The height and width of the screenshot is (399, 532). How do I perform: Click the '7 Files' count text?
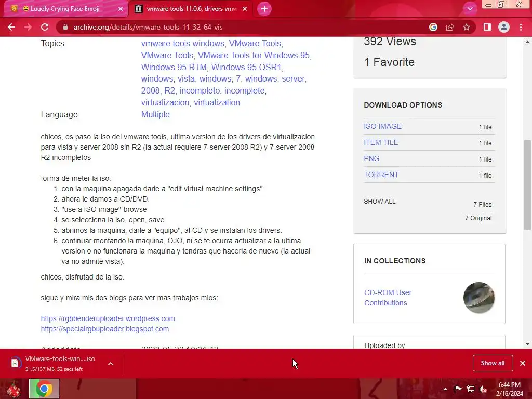pyautogui.click(x=483, y=205)
